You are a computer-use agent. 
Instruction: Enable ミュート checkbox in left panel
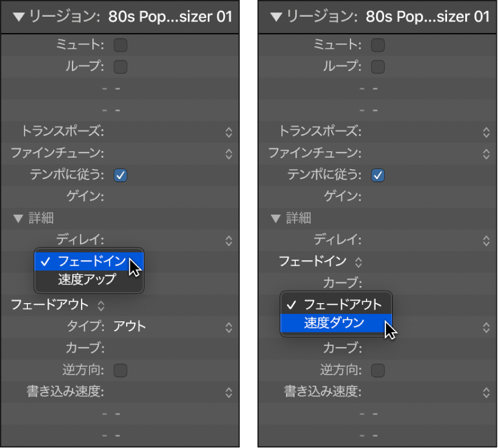pos(120,45)
